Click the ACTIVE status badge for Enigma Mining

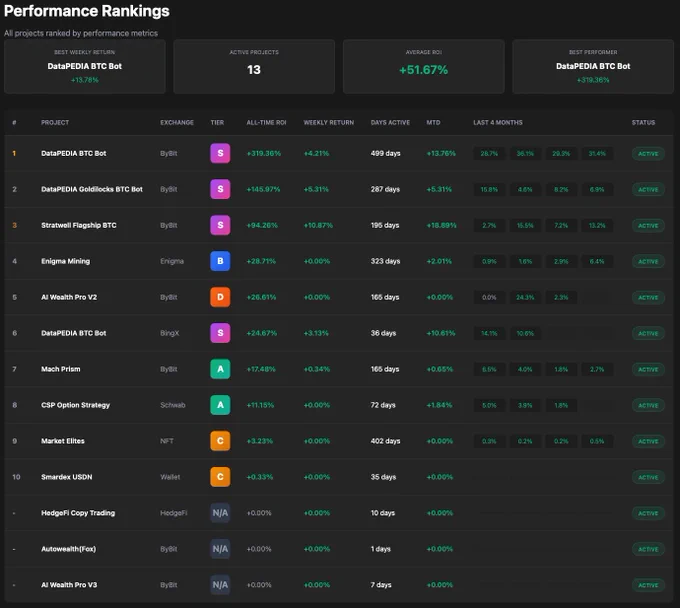click(648, 262)
